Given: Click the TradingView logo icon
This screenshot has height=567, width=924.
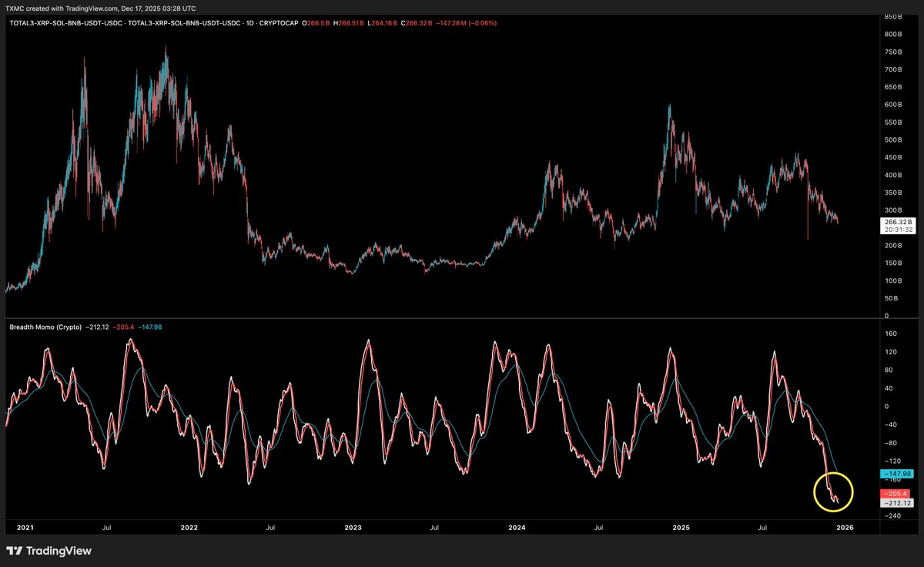Looking at the screenshot, I should point(13,552).
